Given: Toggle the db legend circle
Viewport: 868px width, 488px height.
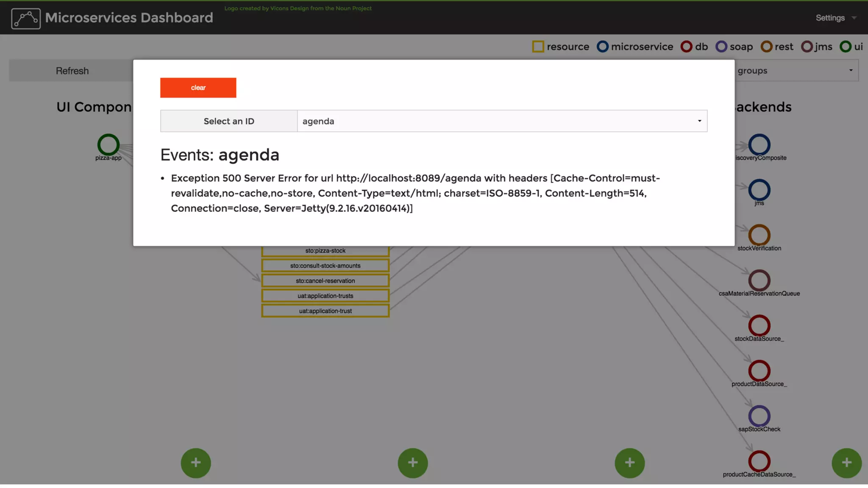Looking at the screenshot, I should 686,47.
